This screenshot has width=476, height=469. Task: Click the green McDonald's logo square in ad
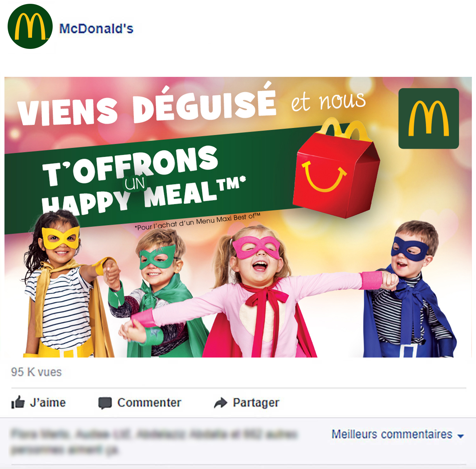(429, 118)
